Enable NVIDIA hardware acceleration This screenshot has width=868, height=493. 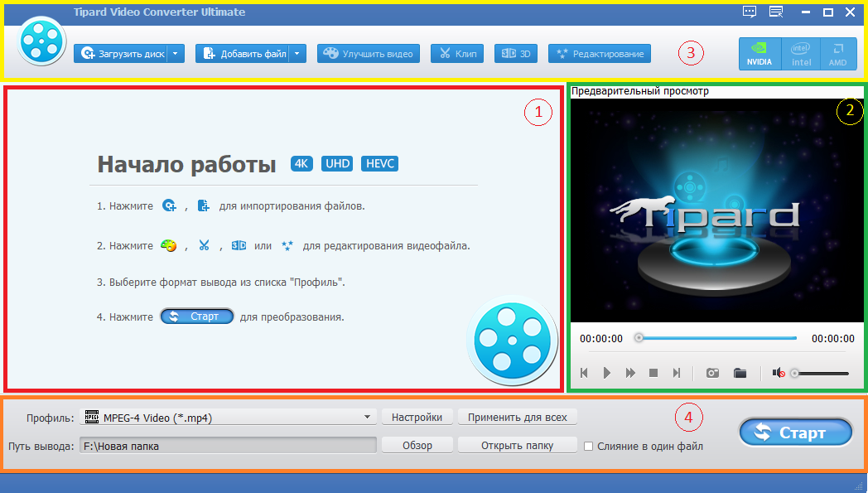759,52
